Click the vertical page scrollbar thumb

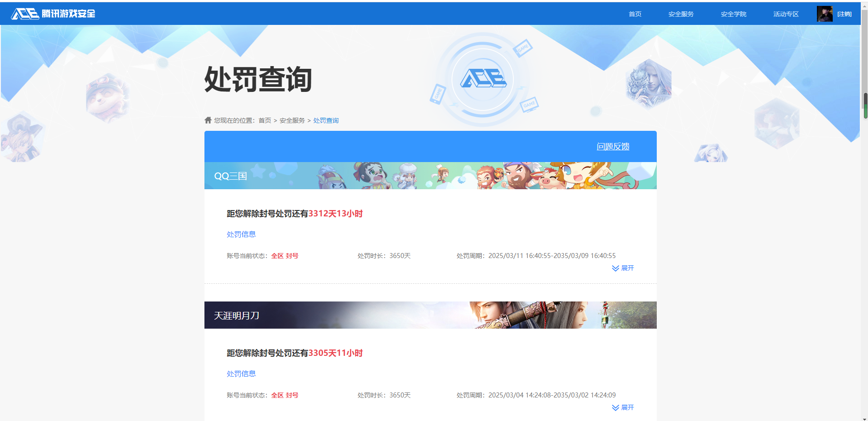pos(865,105)
